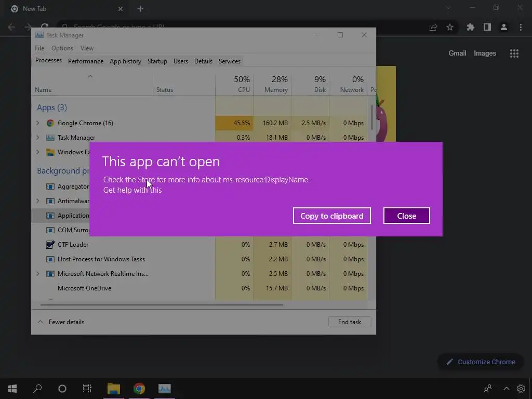
Task: Open Chrome Extensions puzzle icon
Action: pyautogui.click(x=470, y=27)
